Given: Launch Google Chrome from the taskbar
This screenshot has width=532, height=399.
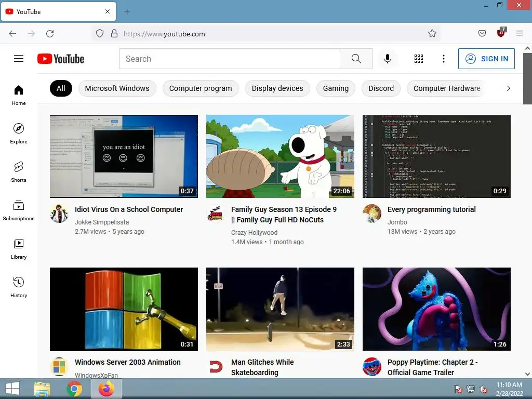Looking at the screenshot, I should click(74, 389).
